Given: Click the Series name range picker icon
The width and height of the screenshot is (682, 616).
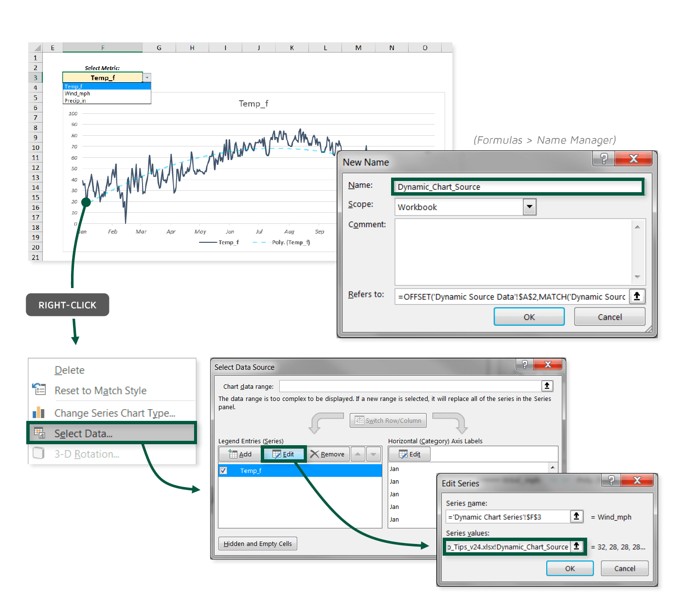Looking at the screenshot, I should click(x=576, y=516).
